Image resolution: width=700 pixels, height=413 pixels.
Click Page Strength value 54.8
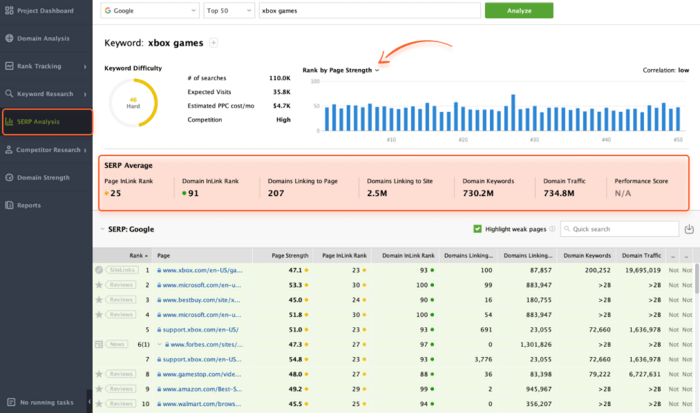tap(295, 359)
